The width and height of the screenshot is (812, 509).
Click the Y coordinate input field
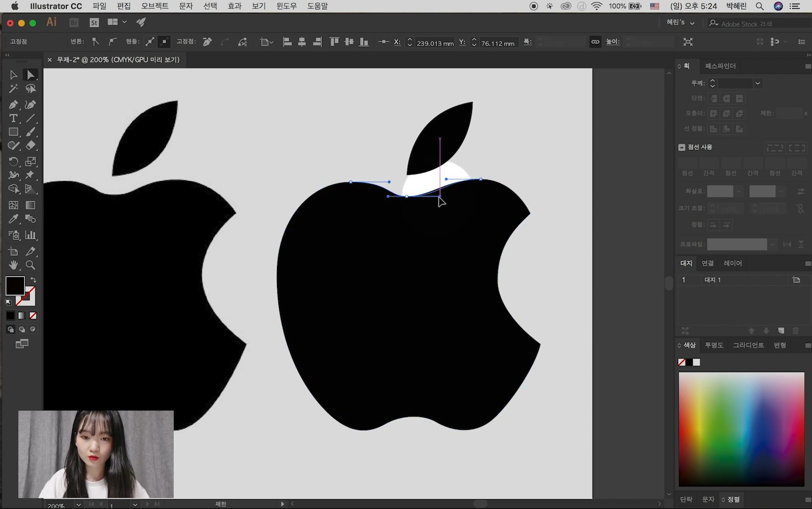point(497,43)
